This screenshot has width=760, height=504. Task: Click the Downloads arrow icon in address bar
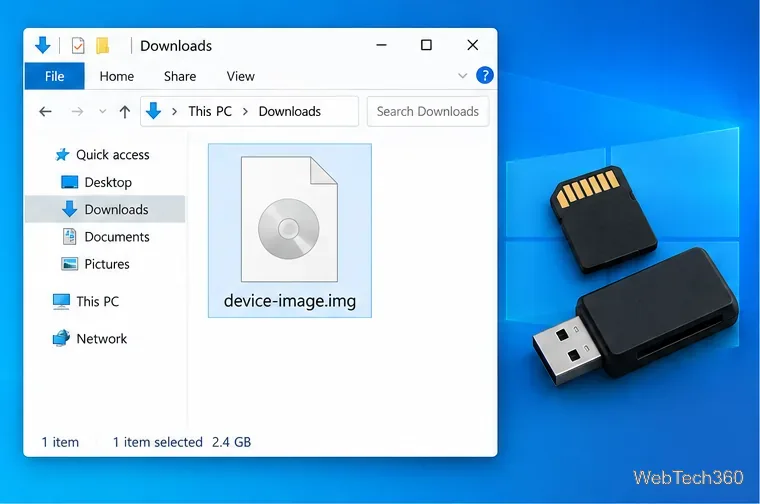(x=154, y=111)
